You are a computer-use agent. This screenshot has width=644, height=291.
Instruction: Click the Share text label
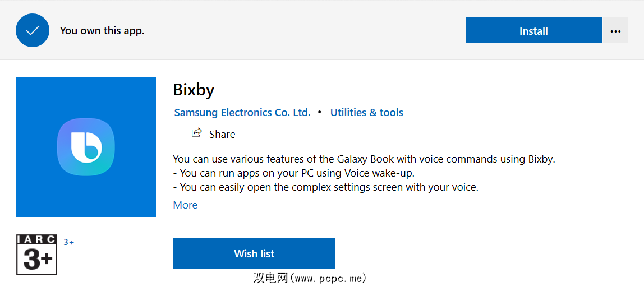coord(222,135)
